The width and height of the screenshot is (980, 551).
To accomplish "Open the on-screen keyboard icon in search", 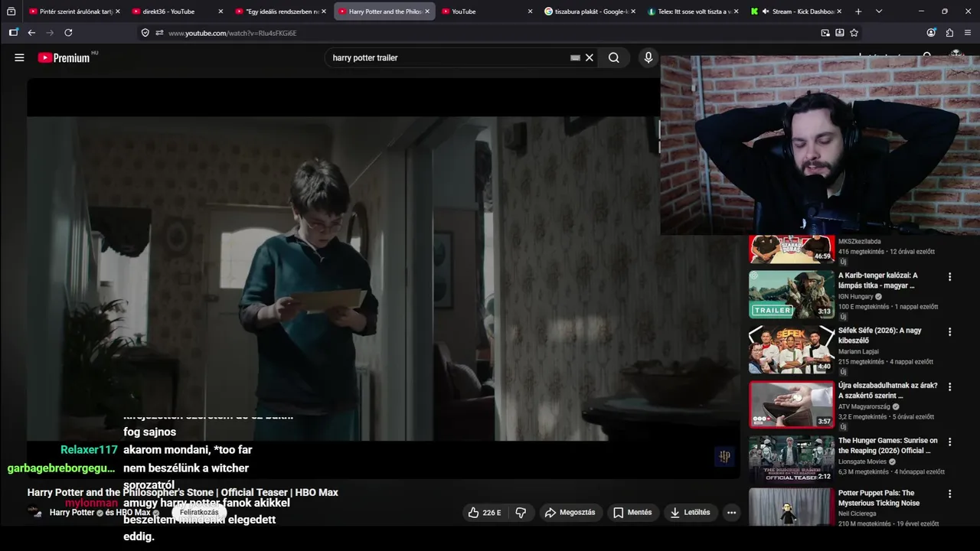I will pyautogui.click(x=575, y=57).
